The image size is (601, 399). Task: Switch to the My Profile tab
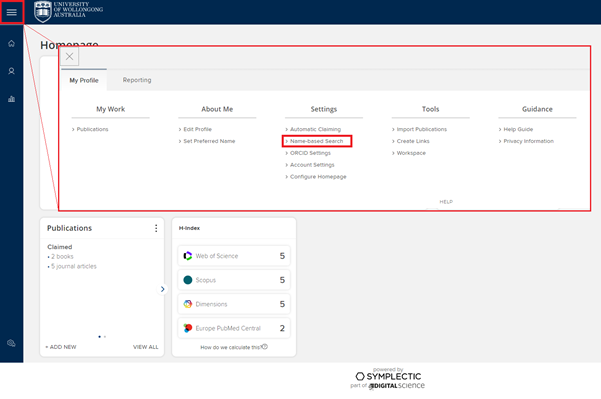[x=84, y=80]
